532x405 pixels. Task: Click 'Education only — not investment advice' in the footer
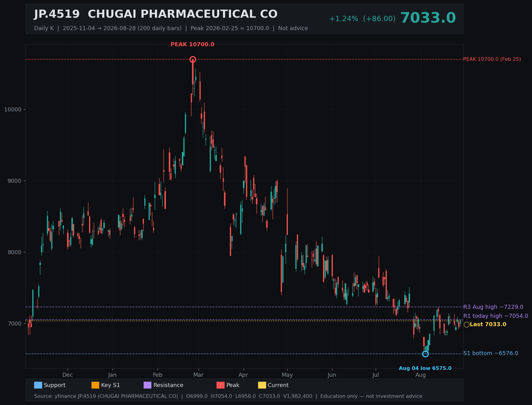coord(371,396)
